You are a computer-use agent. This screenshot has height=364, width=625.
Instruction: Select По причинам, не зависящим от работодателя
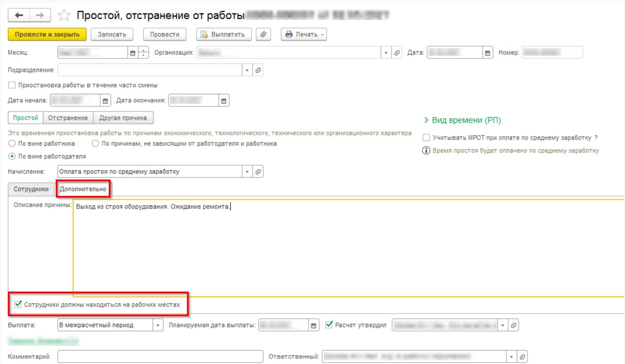[x=96, y=144]
